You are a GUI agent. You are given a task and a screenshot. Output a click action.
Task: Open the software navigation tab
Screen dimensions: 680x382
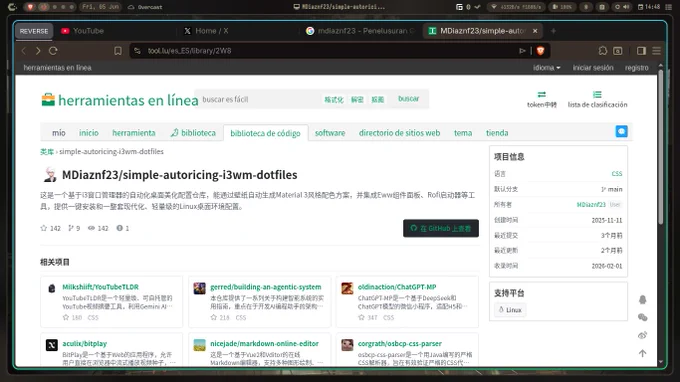point(330,133)
